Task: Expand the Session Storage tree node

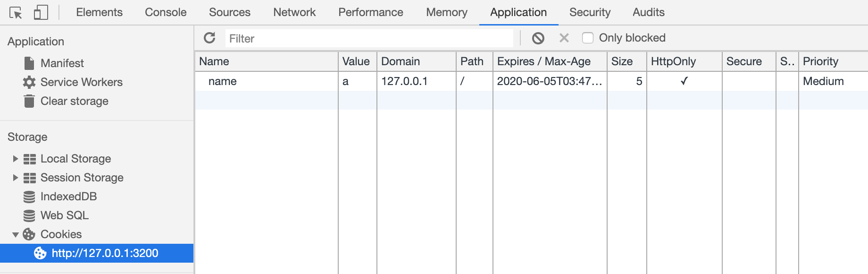Action: 15,178
